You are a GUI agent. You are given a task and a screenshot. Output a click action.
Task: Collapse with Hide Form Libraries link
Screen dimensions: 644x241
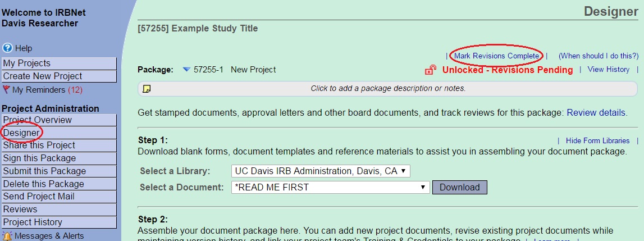click(597, 140)
